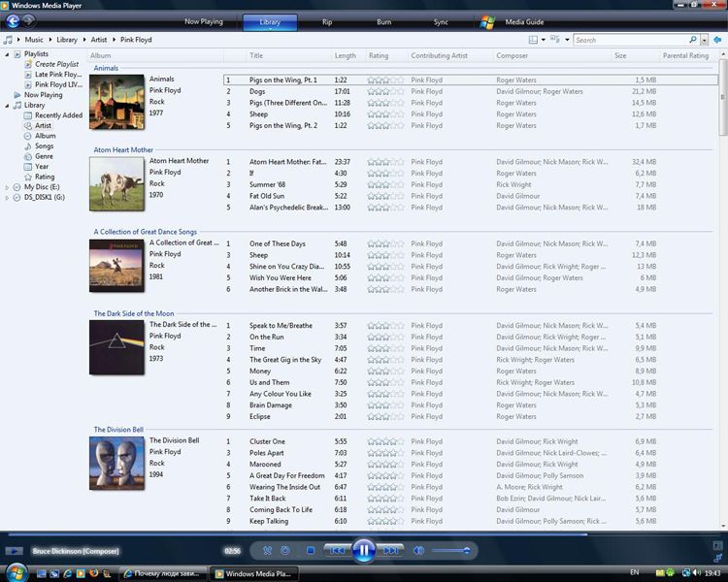Open Layout Options dropdown arrow
Viewport: 728px width, 582px height.
pyautogui.click(x=543, y=40)
